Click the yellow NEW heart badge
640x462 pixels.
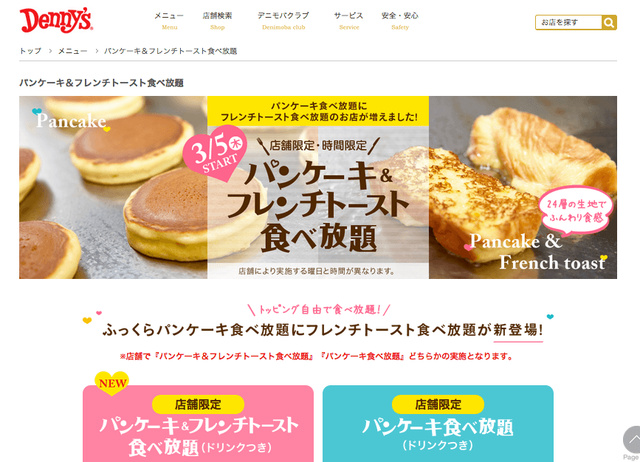tap(112, 383)
